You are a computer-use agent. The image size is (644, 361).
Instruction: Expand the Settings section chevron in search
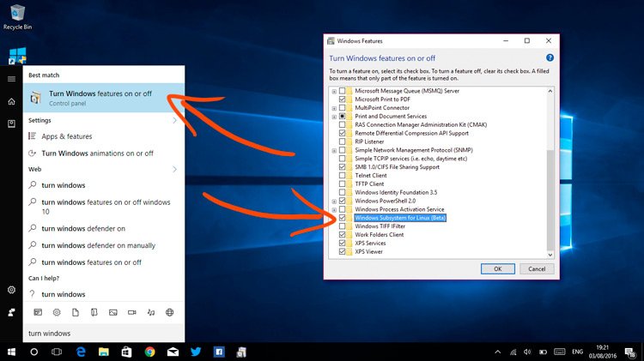click(x=174, y=120)
